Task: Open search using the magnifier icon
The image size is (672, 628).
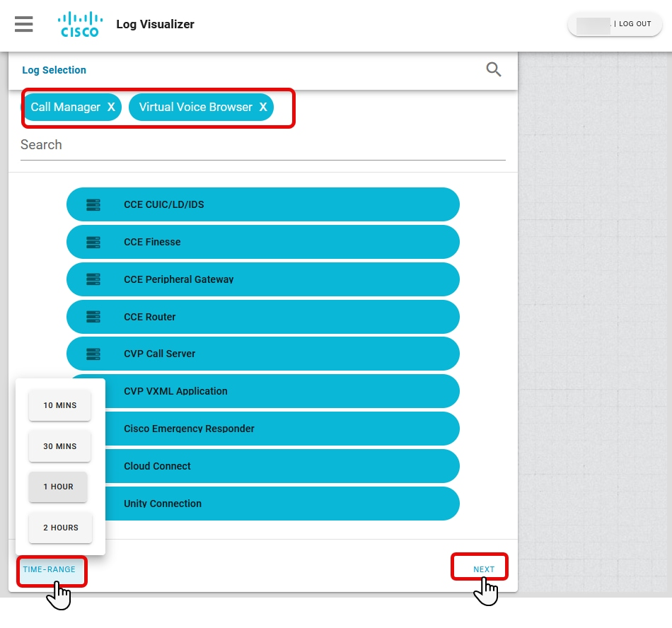Action: 493,69
